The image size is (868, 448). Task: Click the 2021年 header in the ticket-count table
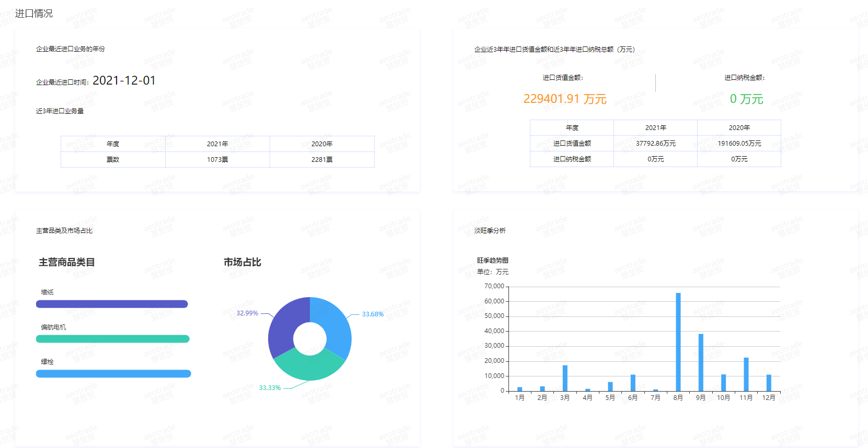tap(217, 144)
